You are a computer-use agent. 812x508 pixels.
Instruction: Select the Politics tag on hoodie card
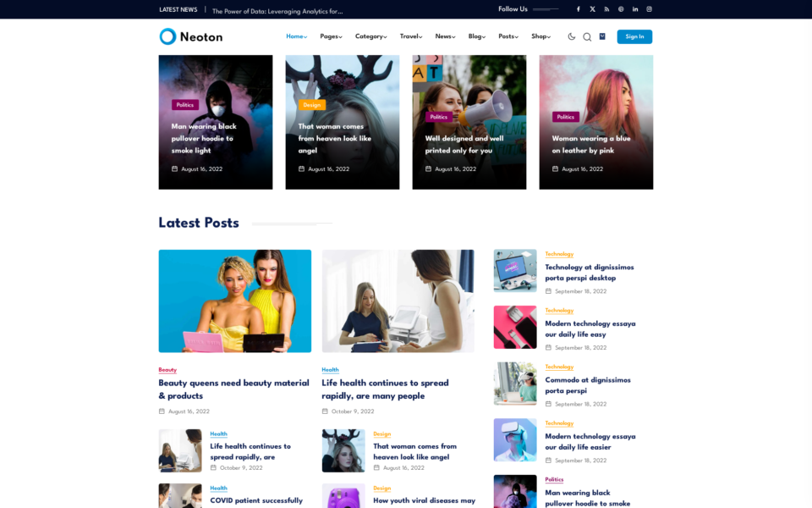tap(185, 105)
